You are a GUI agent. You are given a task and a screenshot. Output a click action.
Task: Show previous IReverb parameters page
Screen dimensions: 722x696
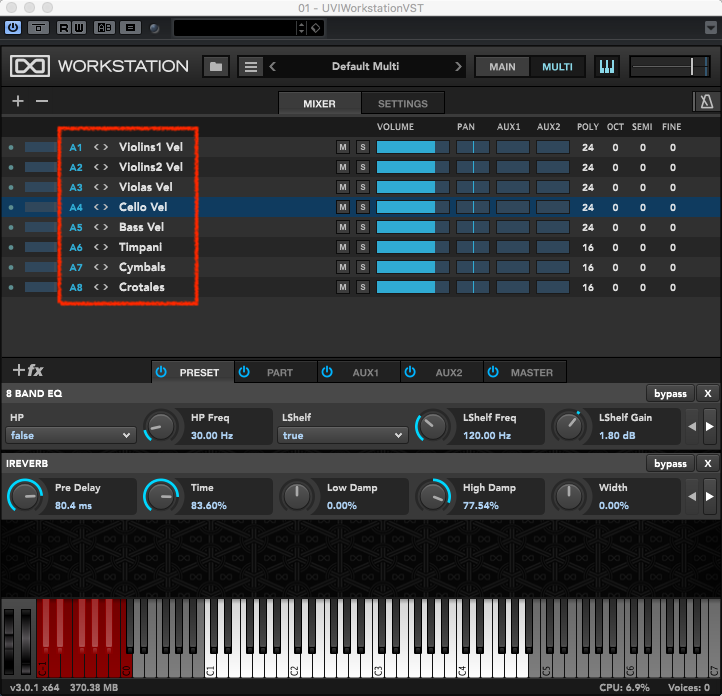[x=692, y=496]
